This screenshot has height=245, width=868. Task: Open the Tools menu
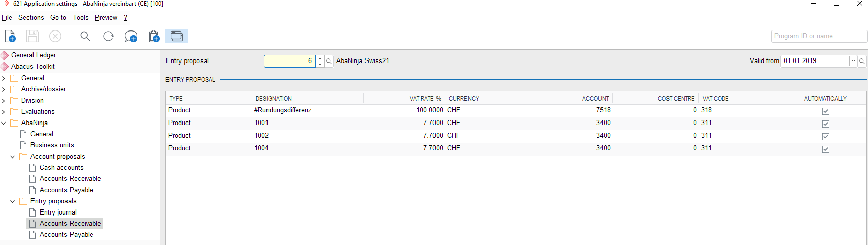pyautogui.click(x=81, y=17)
